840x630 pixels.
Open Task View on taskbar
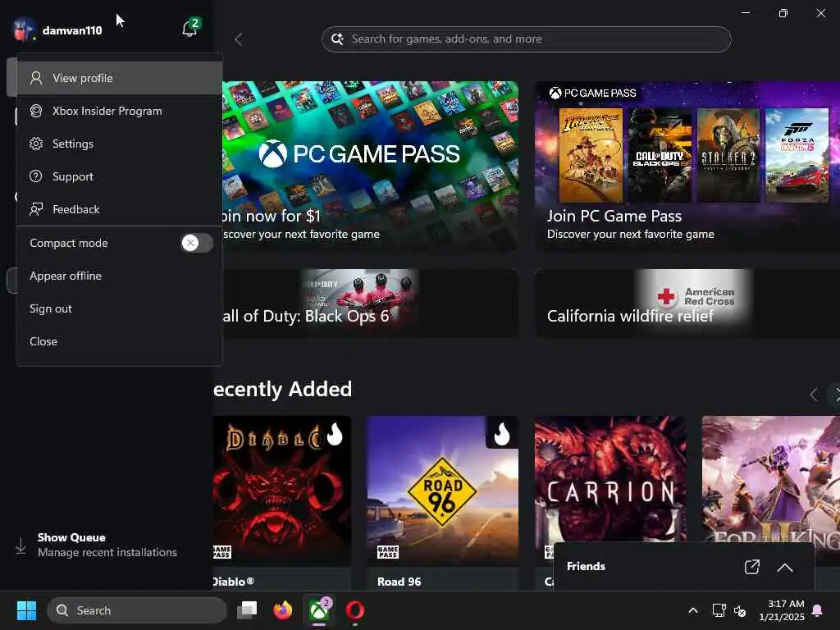[x=247, y=610]
